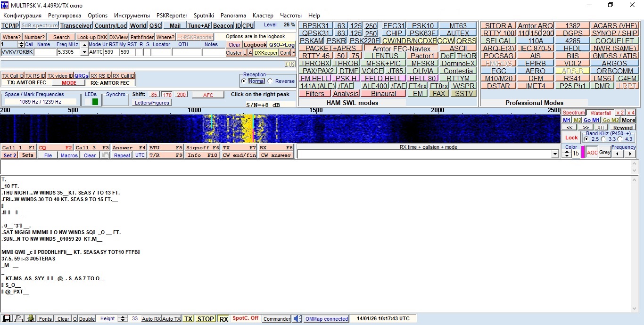
Task: Select the Reverse reception radio button
Action: click(x=270, y=81)
